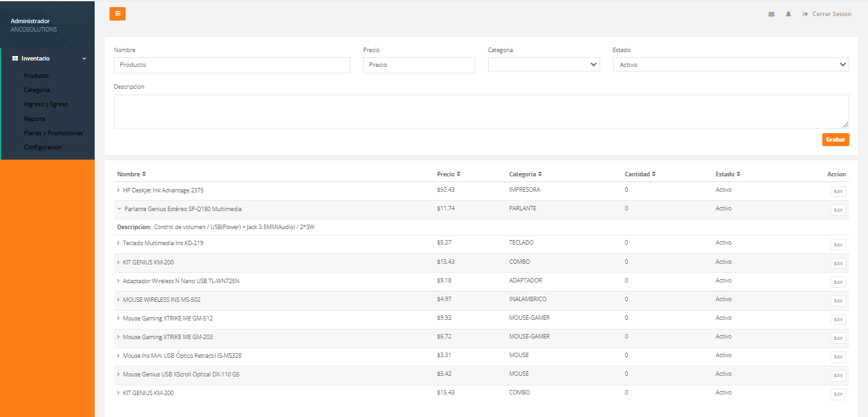Click the Cerrar Sesion logout link
The width and height of the screenshot is (868, 417).
827,14
